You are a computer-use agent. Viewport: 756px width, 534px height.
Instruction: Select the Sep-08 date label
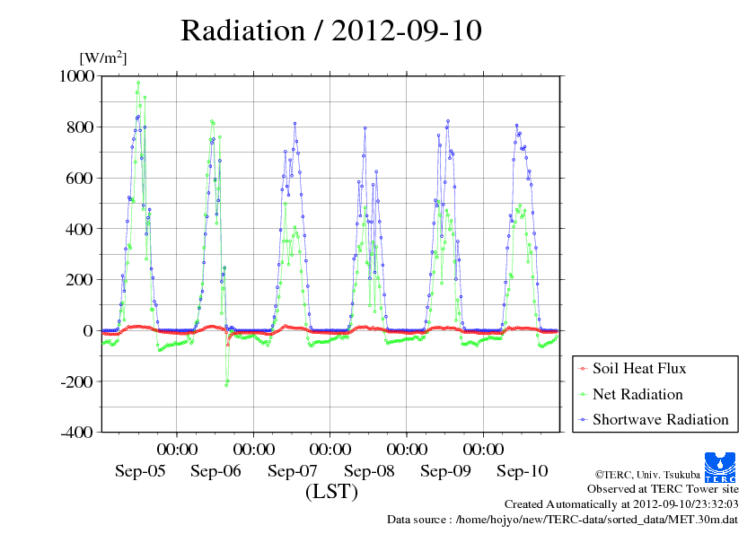(369, 471)
